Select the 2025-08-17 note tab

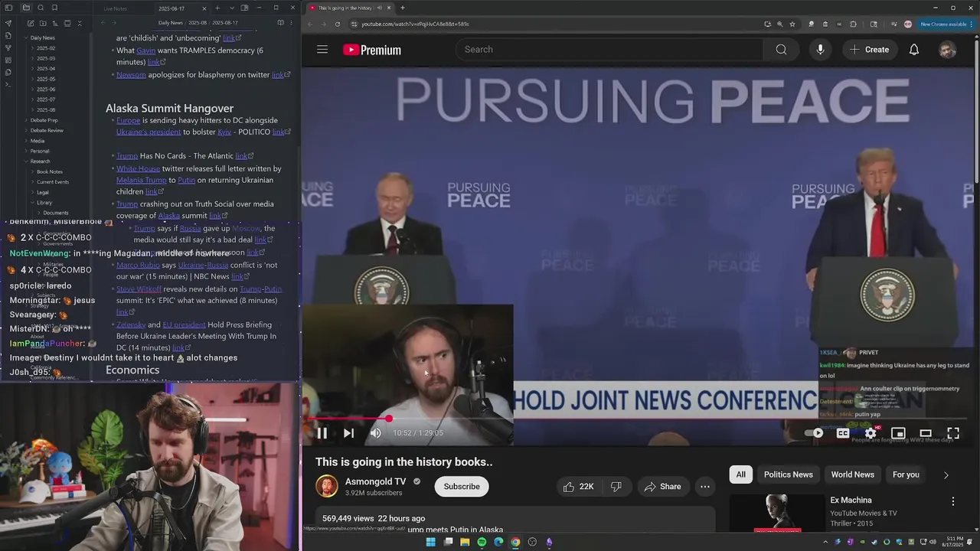click(x=181, y=8)
